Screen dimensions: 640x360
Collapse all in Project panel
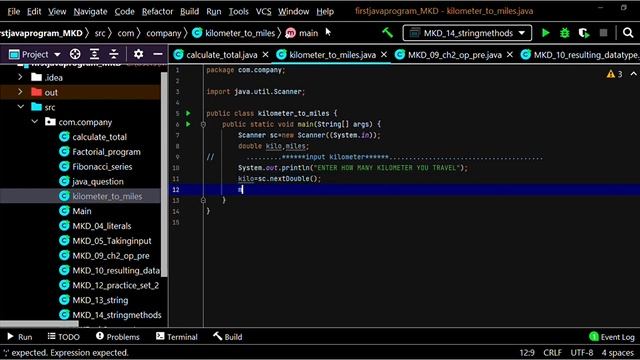pos(114,54)
